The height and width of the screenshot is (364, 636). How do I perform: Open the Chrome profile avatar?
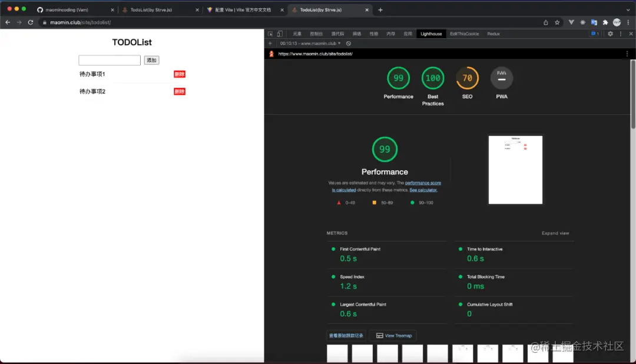(617, 22)
